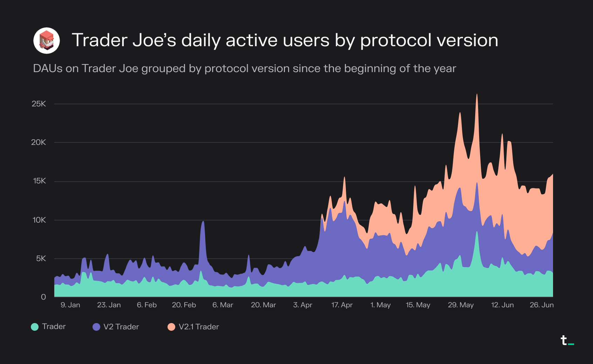Select the 10K y-axis label
The image size is (593, 364).
coord(39,220)
